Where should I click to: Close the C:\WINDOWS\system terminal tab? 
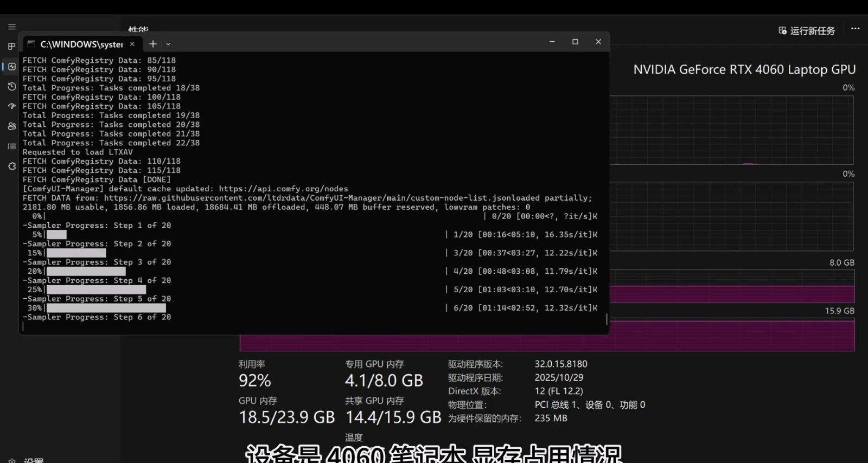(x=132, y=44)
